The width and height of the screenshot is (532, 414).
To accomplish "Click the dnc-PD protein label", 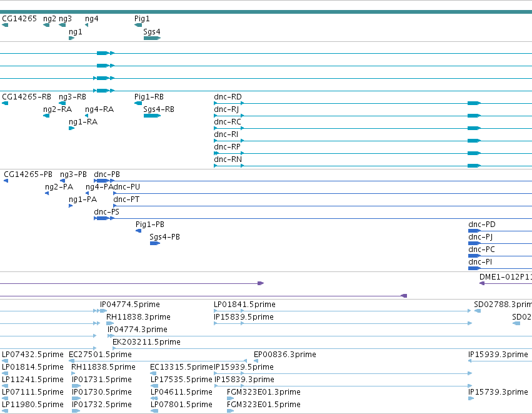I will (x=482, y=225).
